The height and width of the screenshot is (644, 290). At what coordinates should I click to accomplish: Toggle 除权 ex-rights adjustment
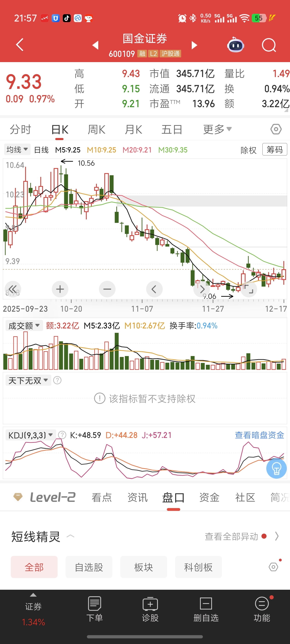(248, 150)
